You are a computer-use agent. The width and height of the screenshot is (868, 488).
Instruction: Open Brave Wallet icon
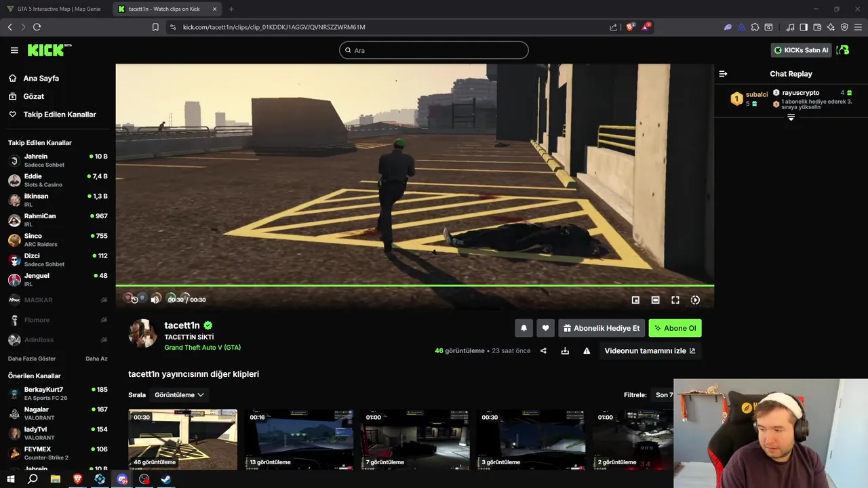tap(817, 27)
